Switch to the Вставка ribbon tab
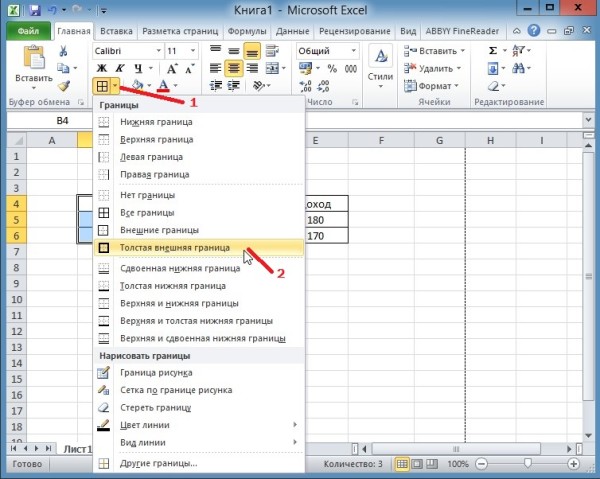 (x=116, y=31)
